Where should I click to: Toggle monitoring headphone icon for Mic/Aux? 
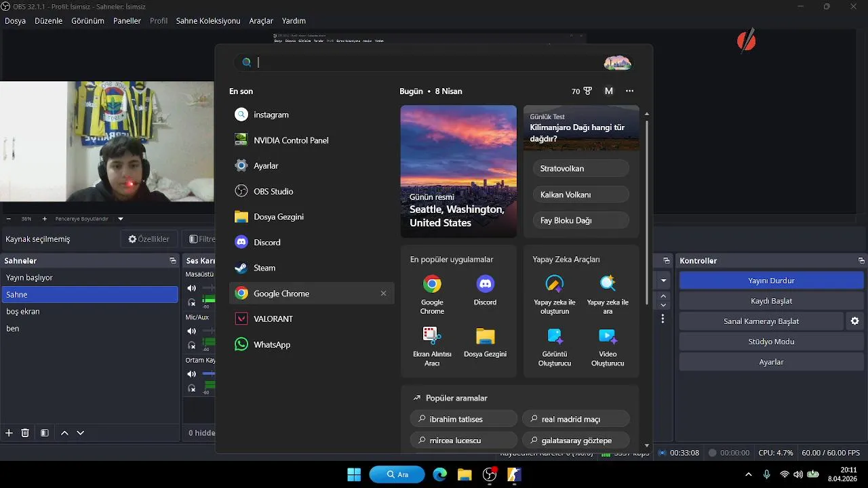pos(192,345)
